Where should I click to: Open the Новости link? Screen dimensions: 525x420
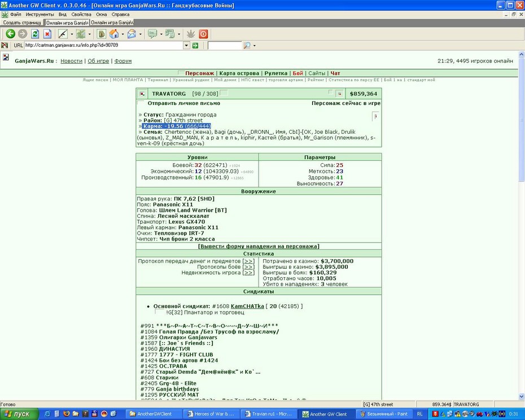point(71,61)
